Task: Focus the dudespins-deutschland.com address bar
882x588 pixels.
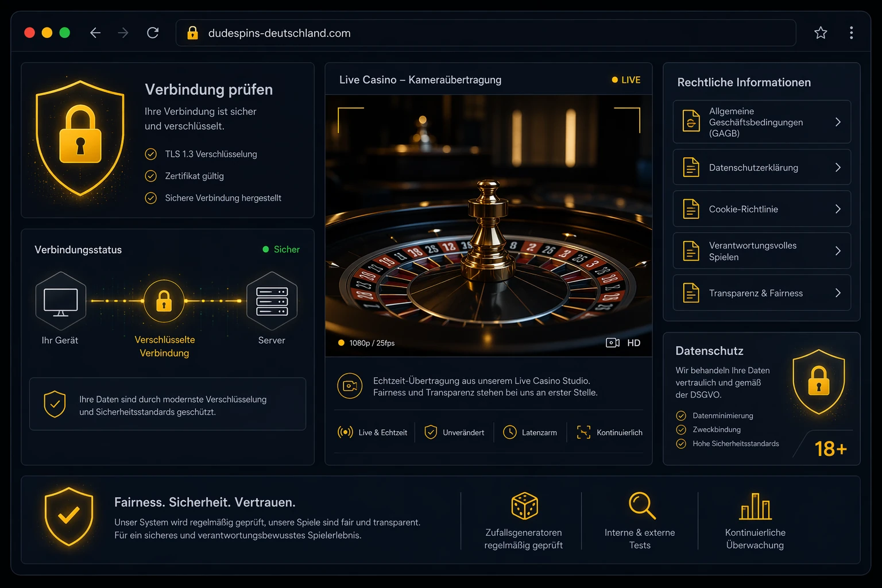Action: [x=486, y=33]
